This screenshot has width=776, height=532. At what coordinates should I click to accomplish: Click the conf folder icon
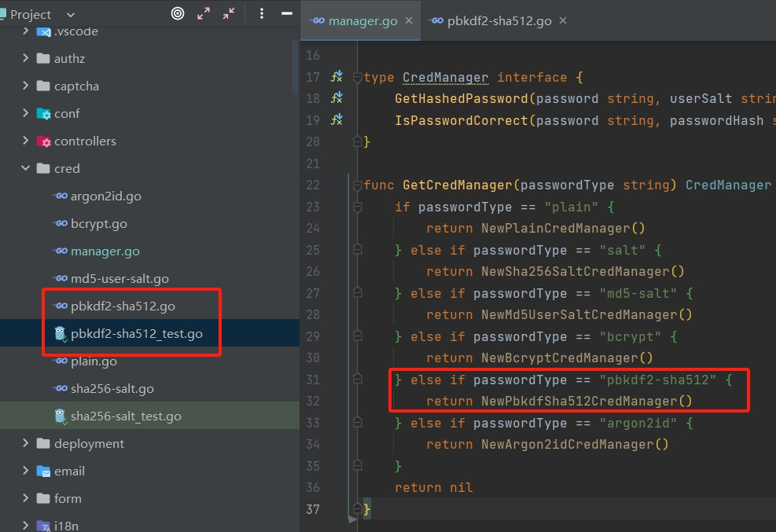[43, 114]
